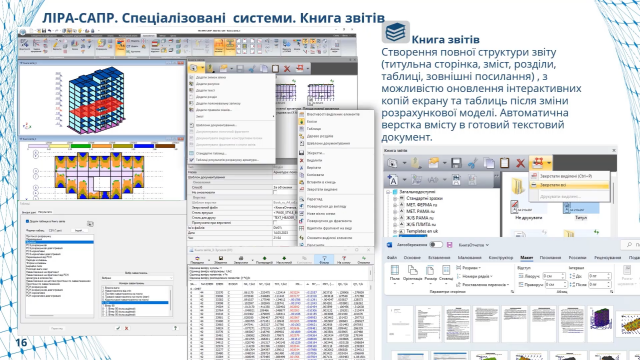Click the highlighted filter funnel icon in the results table toolbar
The height and width of the screenshot is (360, 640).
324,260
